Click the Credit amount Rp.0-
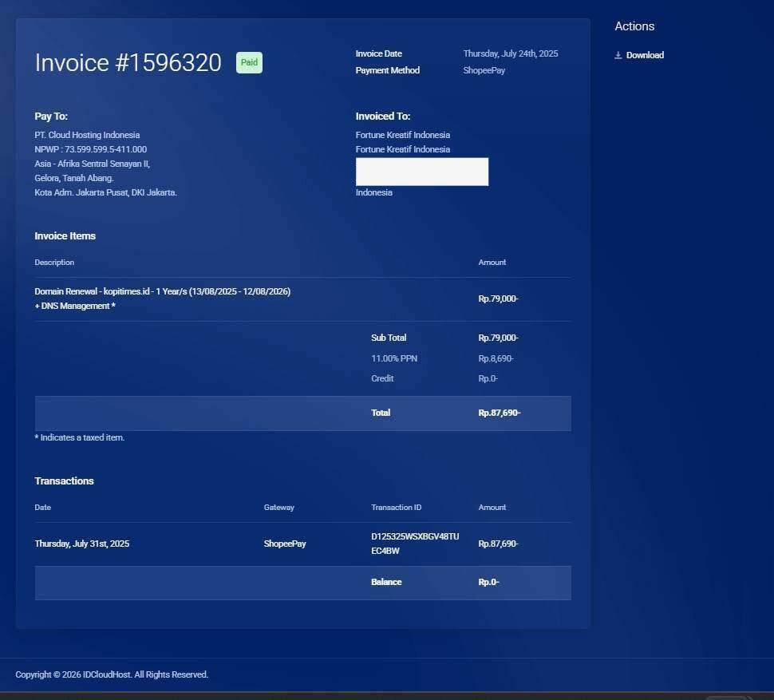The width and height of the screenshot is (774, 700). coord(488,378)
